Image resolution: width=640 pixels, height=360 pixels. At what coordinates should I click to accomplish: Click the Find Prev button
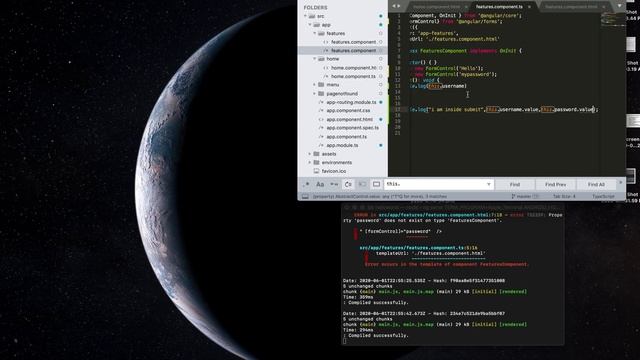pyautogui.click(x=556, y=184)
